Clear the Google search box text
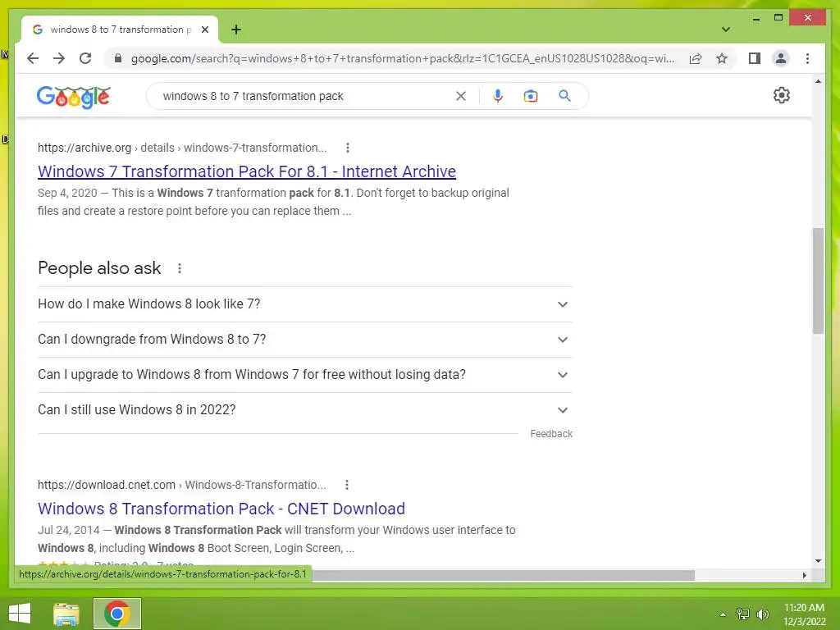The width and height of the screenshot is (840, 630). click(461, 96)
